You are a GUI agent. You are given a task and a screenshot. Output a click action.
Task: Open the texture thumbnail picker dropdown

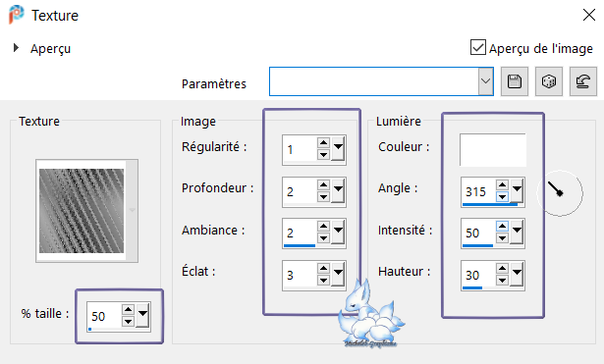coord(133,210)
